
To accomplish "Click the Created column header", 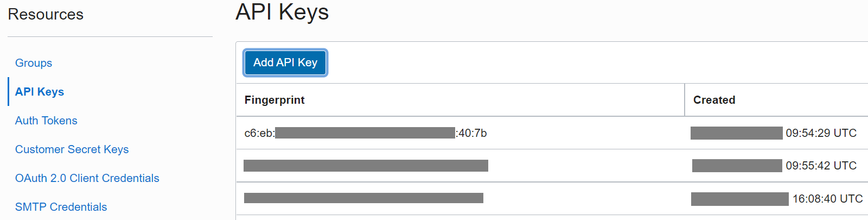I will pos(714,100).
